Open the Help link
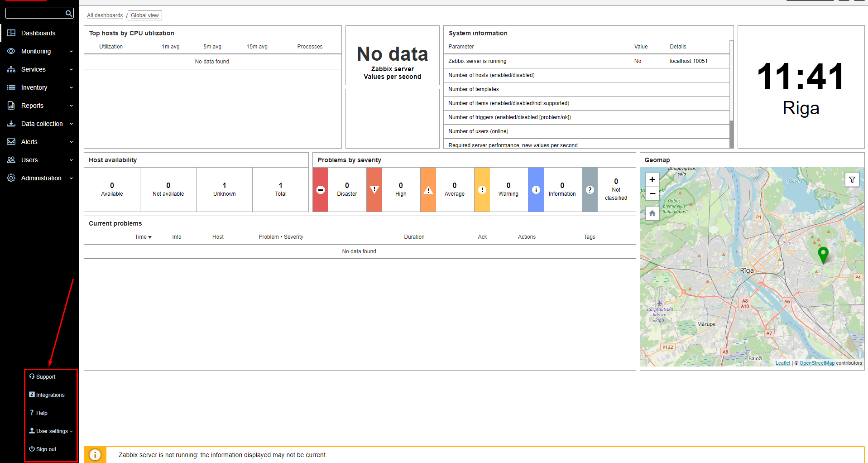 (x=42, y=413)
